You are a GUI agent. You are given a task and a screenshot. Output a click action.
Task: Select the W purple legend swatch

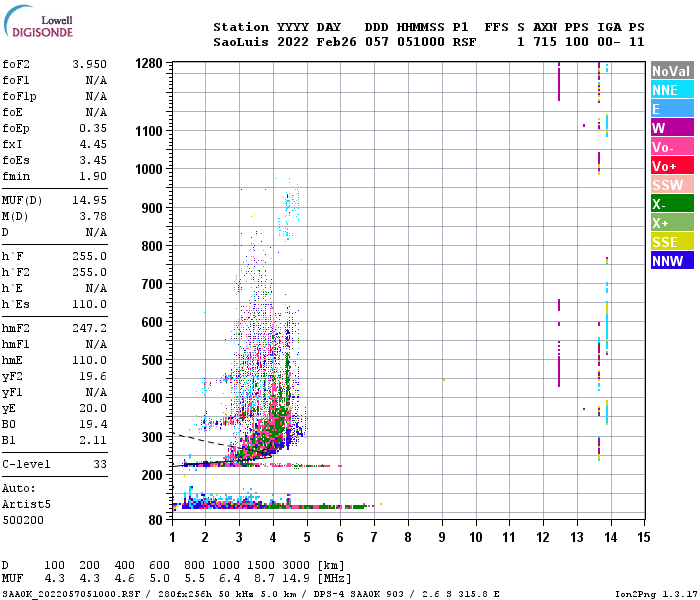click(x=672, y=128)
